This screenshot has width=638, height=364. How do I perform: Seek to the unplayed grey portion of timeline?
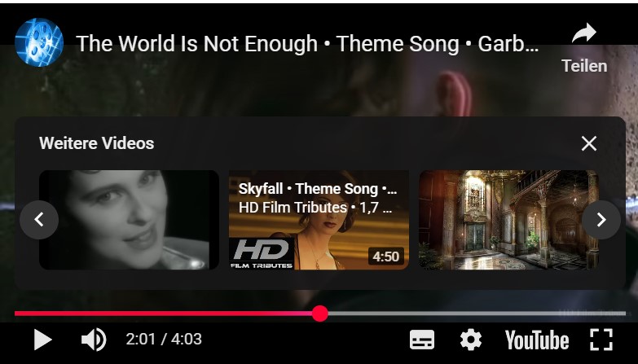[x=476, y=314]
